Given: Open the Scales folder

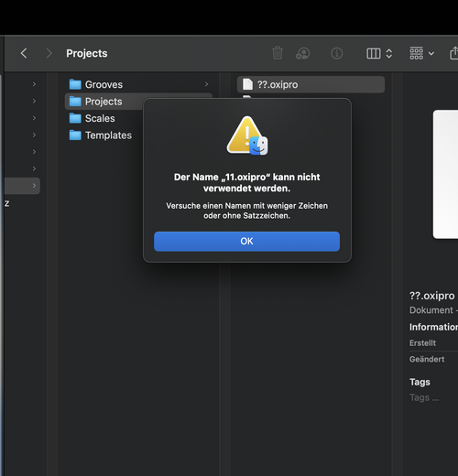Looking at the screenshot, I should click(100, 118).
